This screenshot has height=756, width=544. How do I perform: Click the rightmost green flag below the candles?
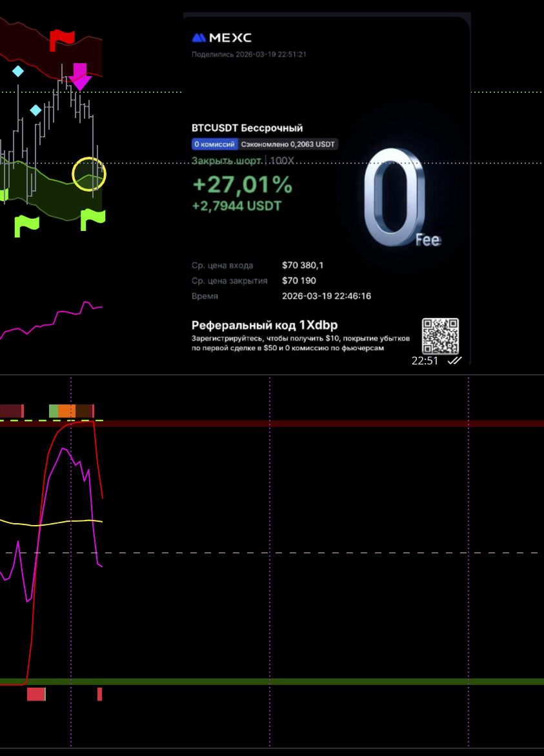click(x=92, y=220)
